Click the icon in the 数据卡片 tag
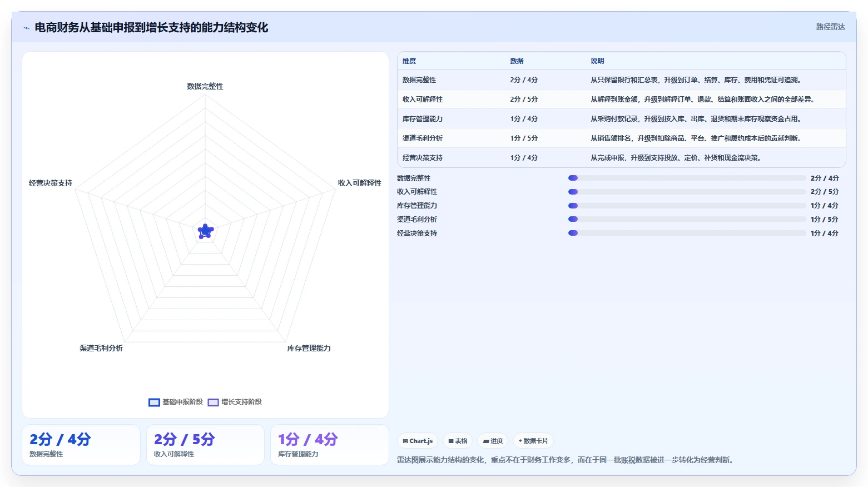The height and width of the screenshot is (487, 868). pyautogui.click(x=520, y=441)
